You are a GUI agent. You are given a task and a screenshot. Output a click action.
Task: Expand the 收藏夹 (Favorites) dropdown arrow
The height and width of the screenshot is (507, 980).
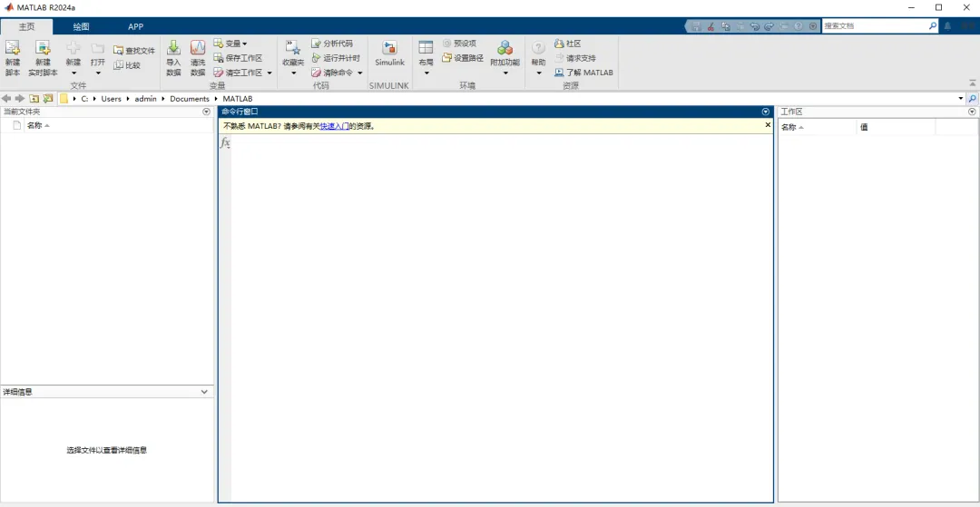click(x=293, y=73)
